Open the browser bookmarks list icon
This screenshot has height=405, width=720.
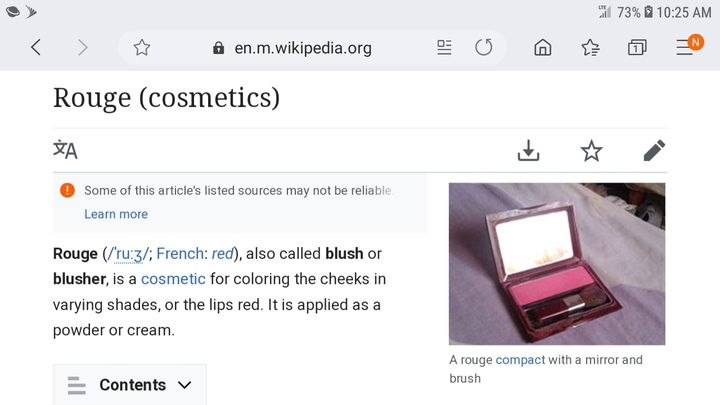pos(590,47)
